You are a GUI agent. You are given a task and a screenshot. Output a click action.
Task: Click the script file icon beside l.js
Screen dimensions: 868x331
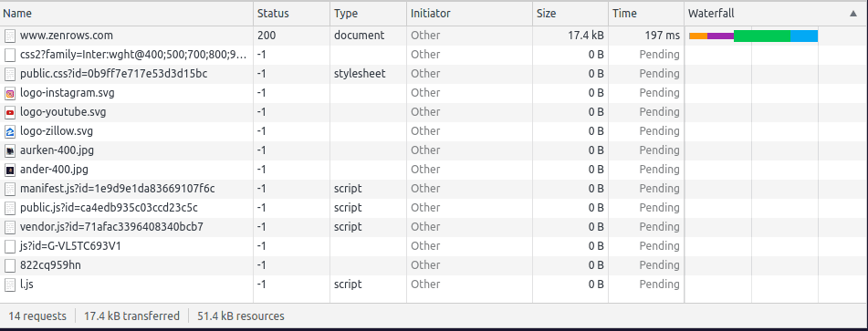(x=10, y=284)
